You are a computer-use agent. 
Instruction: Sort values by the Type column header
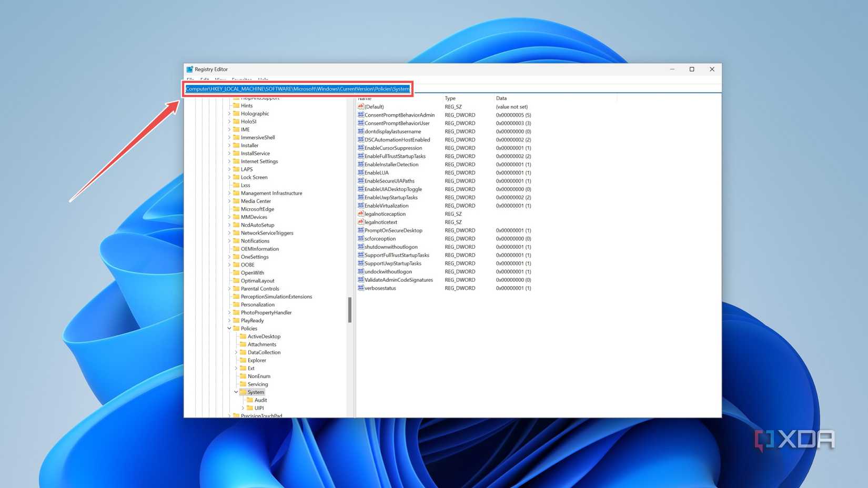pyautogui.click(x=450, y=98)
